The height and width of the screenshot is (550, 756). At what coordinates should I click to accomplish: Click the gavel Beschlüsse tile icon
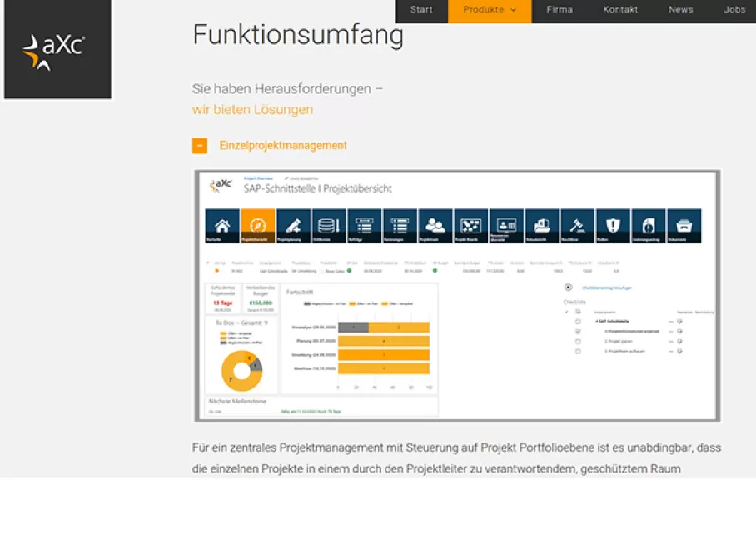pyautogui.click(x=577, y=226)
